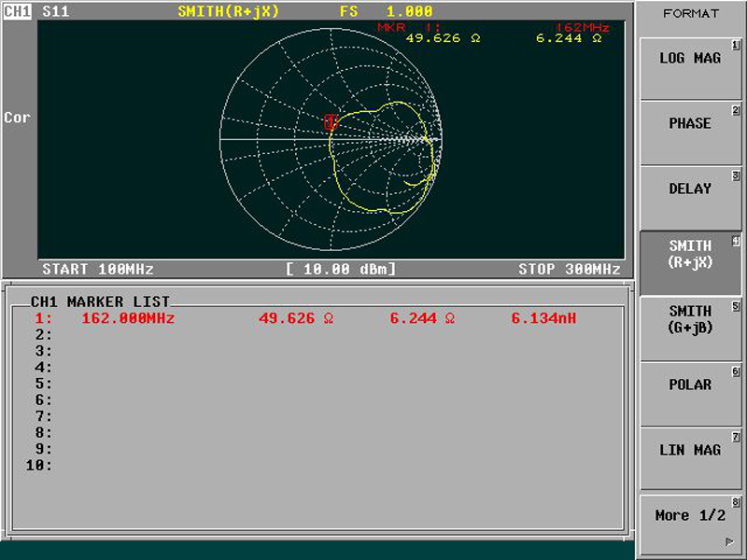Click the STOP 300MHz frequency label
747x560 pixels.
[570, 269]
